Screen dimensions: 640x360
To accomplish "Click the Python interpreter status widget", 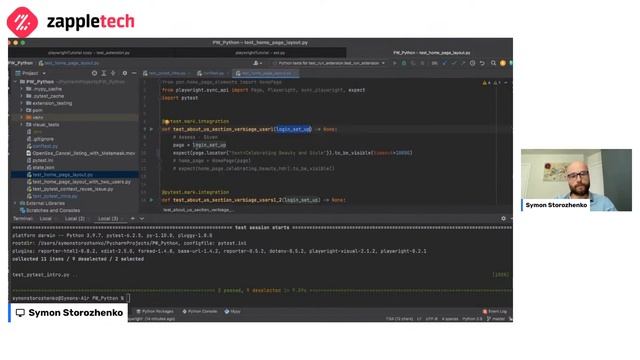I will click(x=472, y=319).
